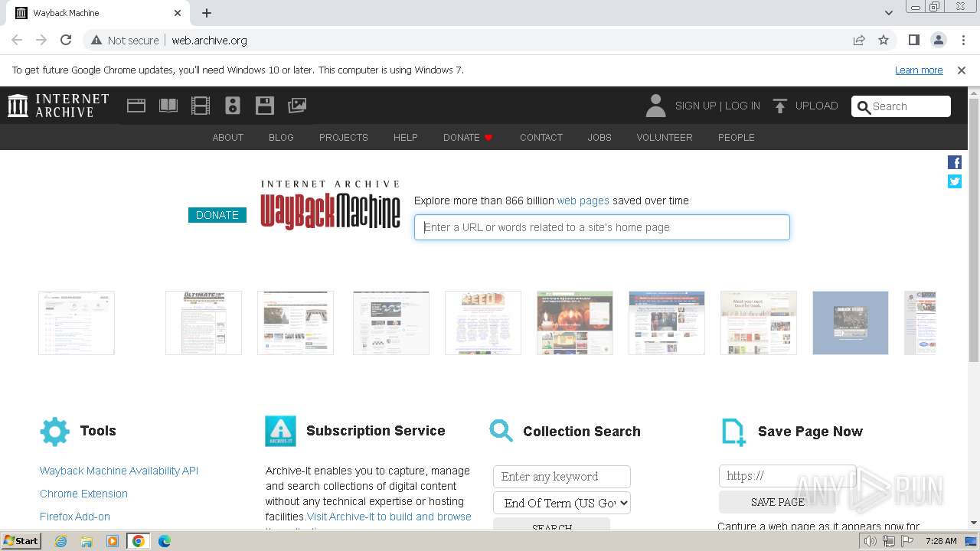
Task: Click the Internet Archive logo
Action: [58, 106]
